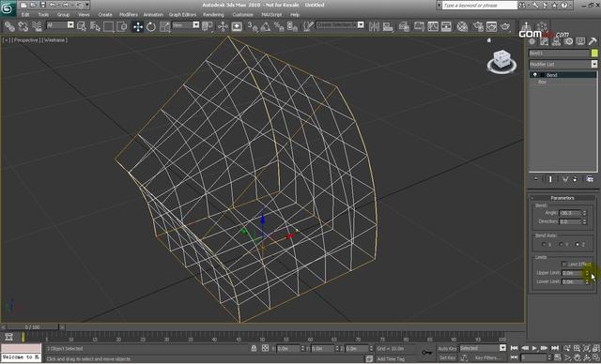Click Configure Modifier Sets icon
Screen dimensions: 601x364
click(x=590, y=179)
